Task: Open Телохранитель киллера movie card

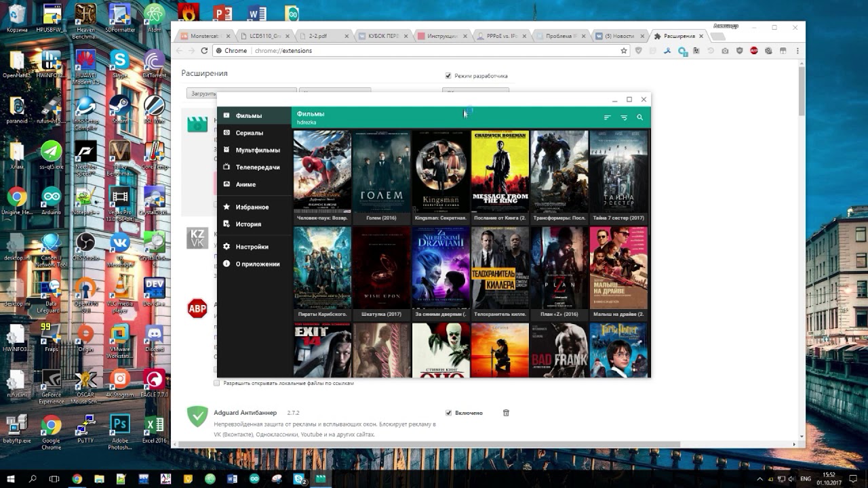Action: [500, 272]
